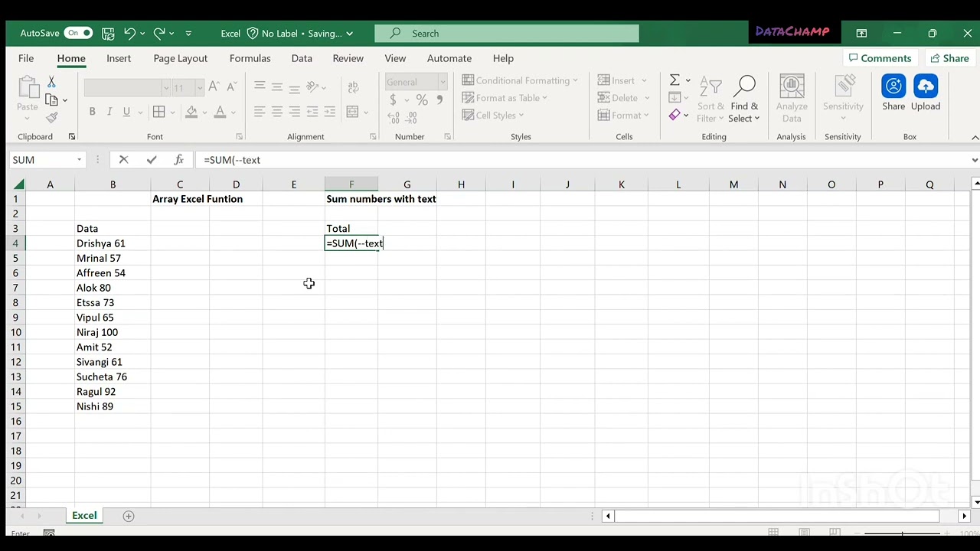Select cell with Niraj 100
This screenshot has width=980, height=551.
click(113, 332)
